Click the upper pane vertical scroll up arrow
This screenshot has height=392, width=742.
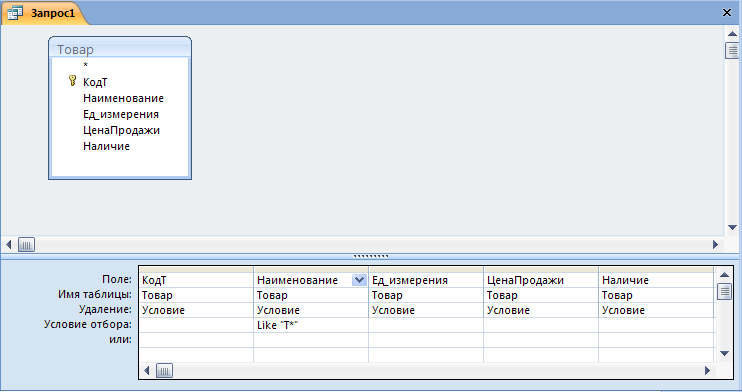coord(732,34)
